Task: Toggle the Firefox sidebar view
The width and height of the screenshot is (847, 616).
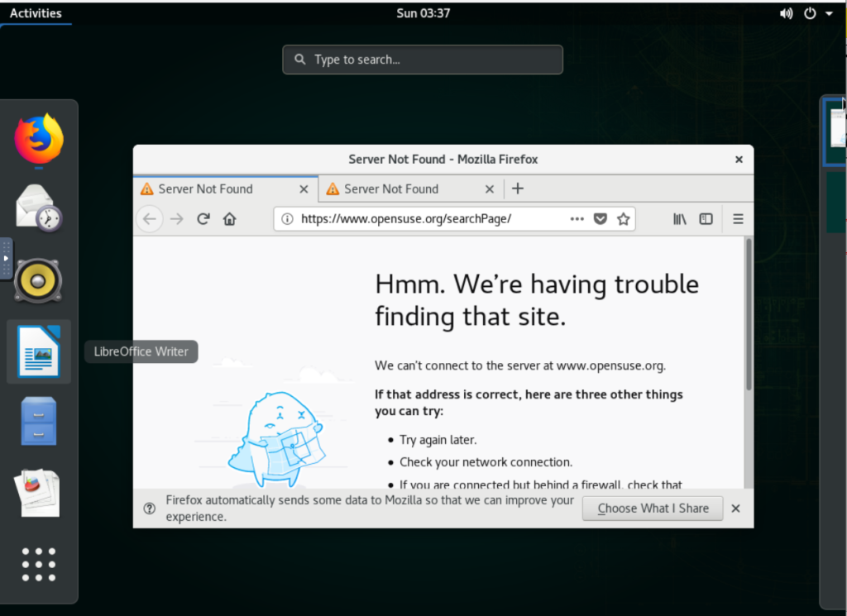Action: [706, 219]
